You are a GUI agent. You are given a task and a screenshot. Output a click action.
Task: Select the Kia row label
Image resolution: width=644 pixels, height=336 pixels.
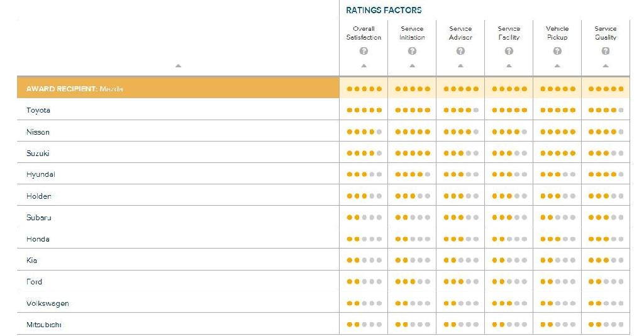tap(31, 260)
